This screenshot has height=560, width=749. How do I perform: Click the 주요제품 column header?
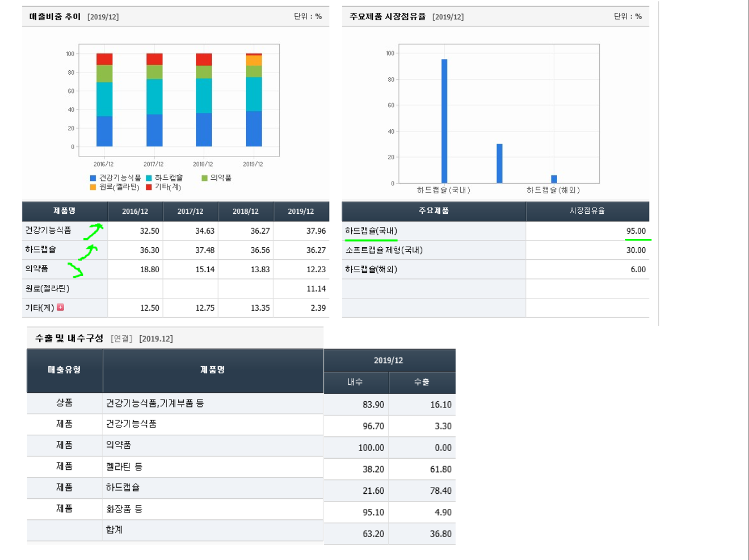tap(433, 211)
